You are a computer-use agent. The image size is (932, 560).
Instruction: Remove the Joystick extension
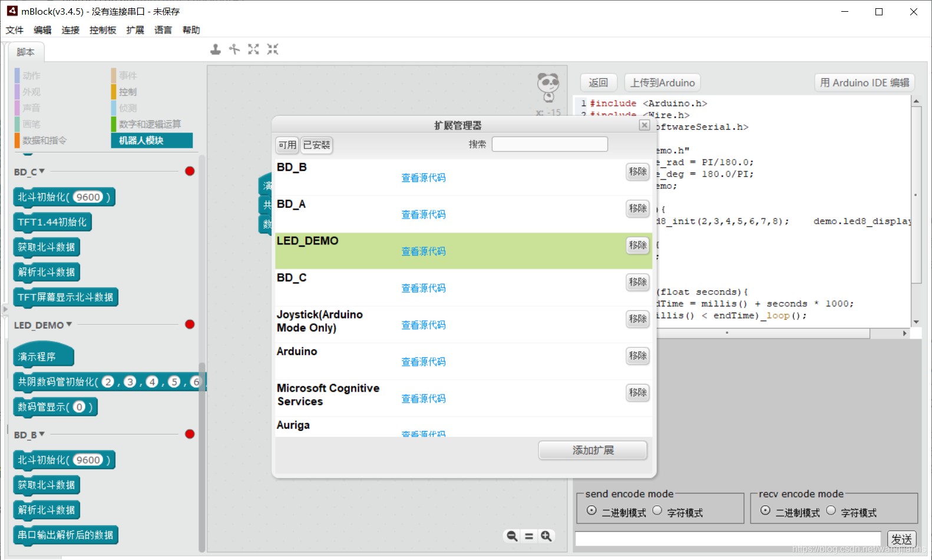(x=637, y=319)
